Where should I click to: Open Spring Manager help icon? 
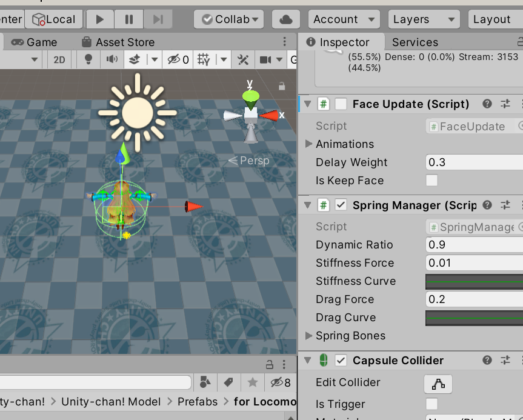point(487,205)
